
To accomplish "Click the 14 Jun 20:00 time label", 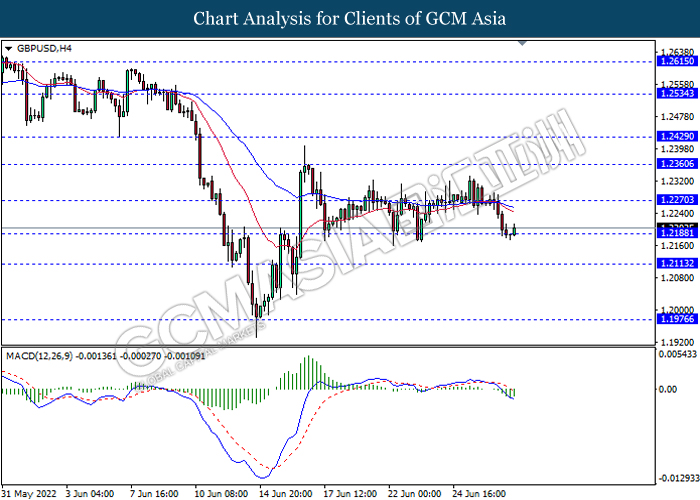I will point(286,493).
